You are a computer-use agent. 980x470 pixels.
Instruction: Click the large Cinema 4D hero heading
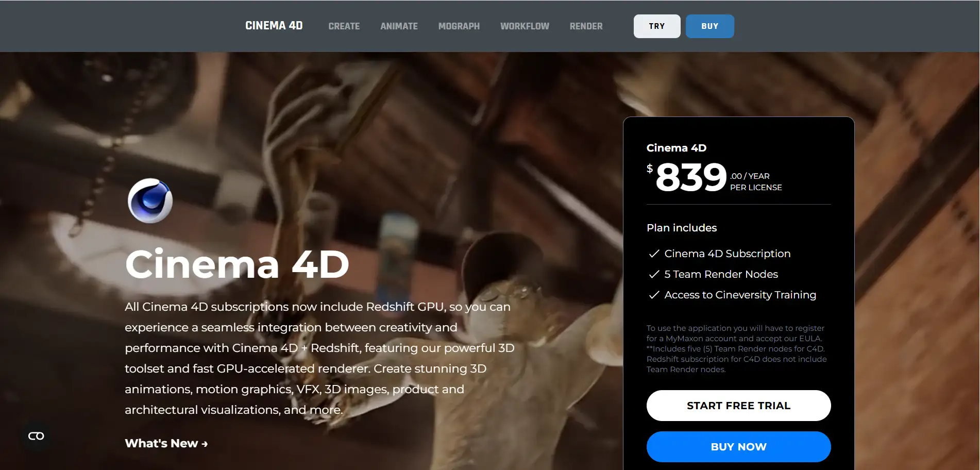pos(237,264)
